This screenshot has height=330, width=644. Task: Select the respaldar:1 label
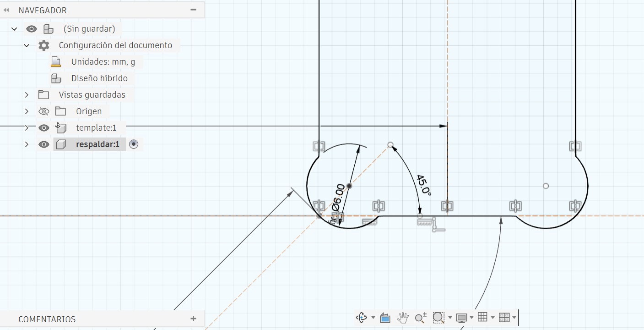click(x=97, y=144)
